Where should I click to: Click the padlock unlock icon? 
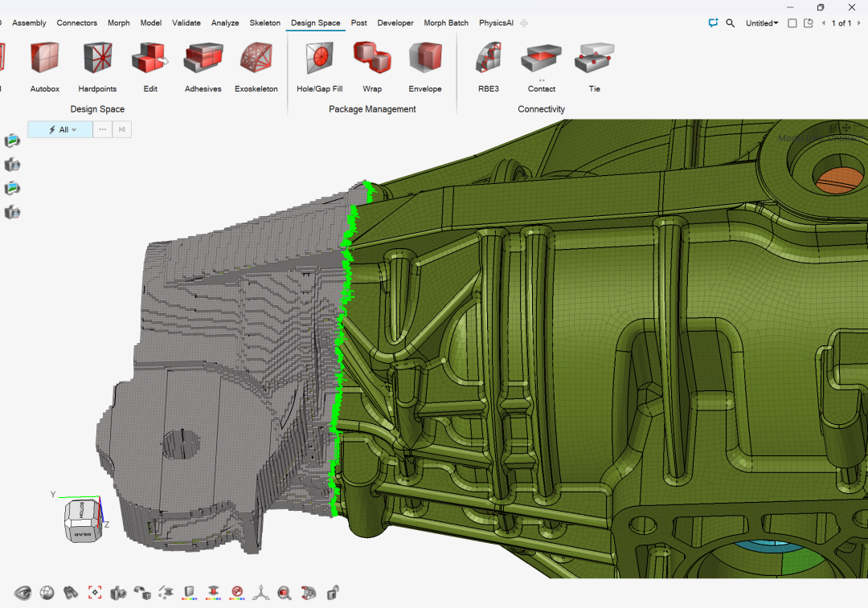pos(333,593)
